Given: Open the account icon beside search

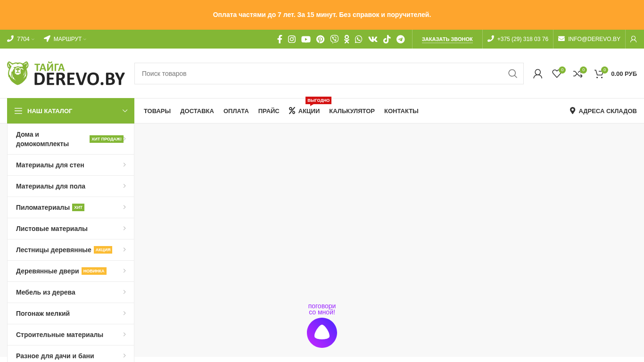Looking at the screenshot, I should 537,74.
